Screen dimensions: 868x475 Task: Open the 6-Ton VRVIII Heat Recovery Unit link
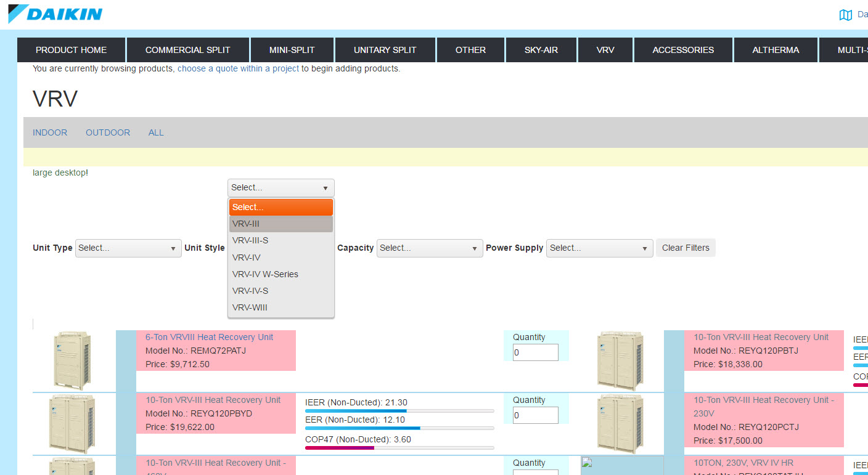[x=209, y=337]
